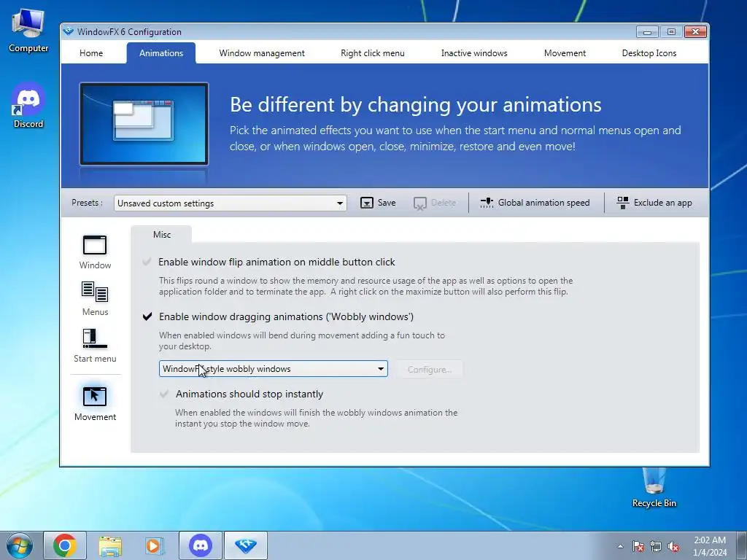Click the Save preset disk icon

click(x=366, y=203)
